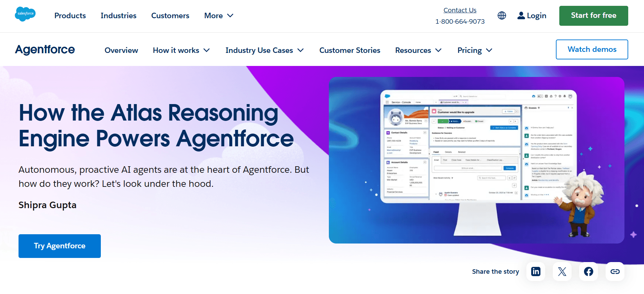Click the Start for free button

point(594,16)
